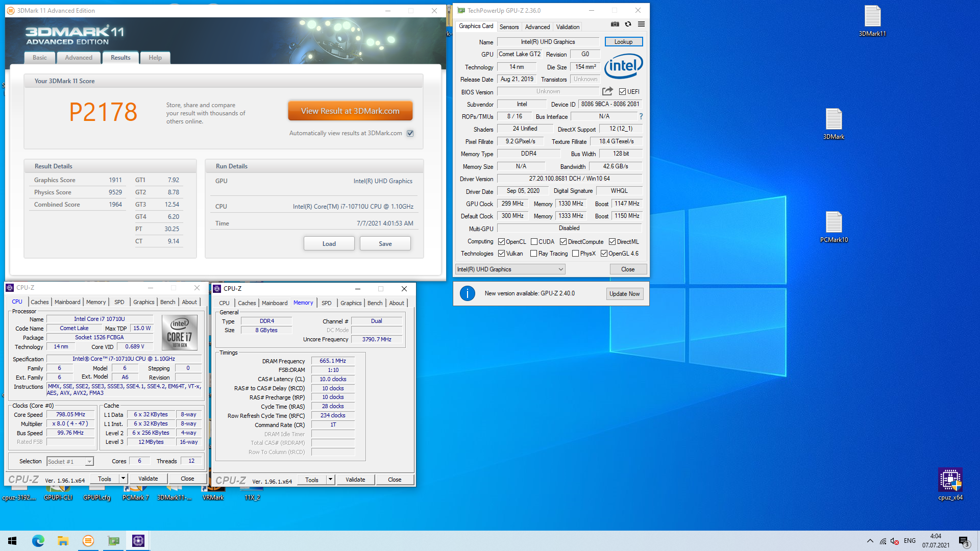Viewport: 980px width, 551px height.
Task: Open SPD tab in right CPU-Z window
Action: pos(326,303)
